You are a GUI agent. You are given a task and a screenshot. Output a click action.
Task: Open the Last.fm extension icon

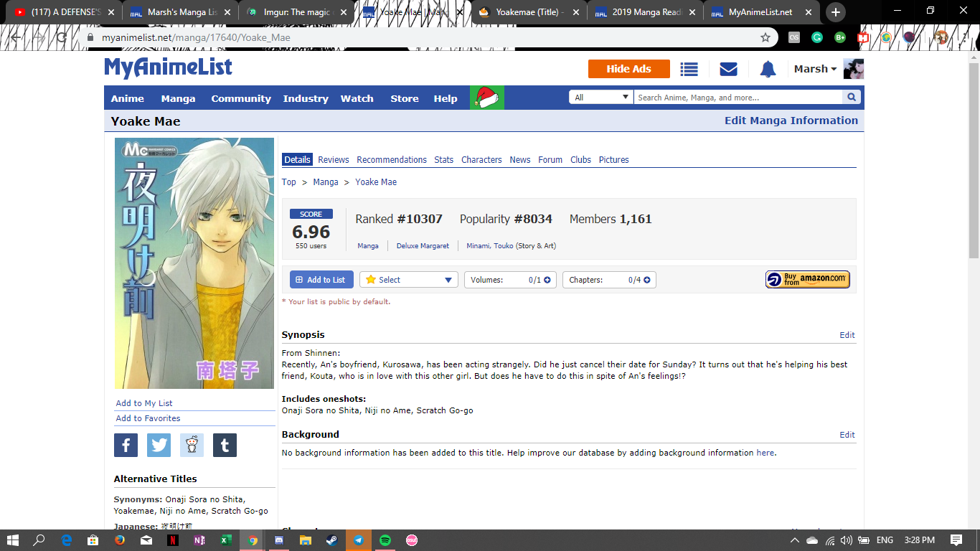tap(794, 37)
